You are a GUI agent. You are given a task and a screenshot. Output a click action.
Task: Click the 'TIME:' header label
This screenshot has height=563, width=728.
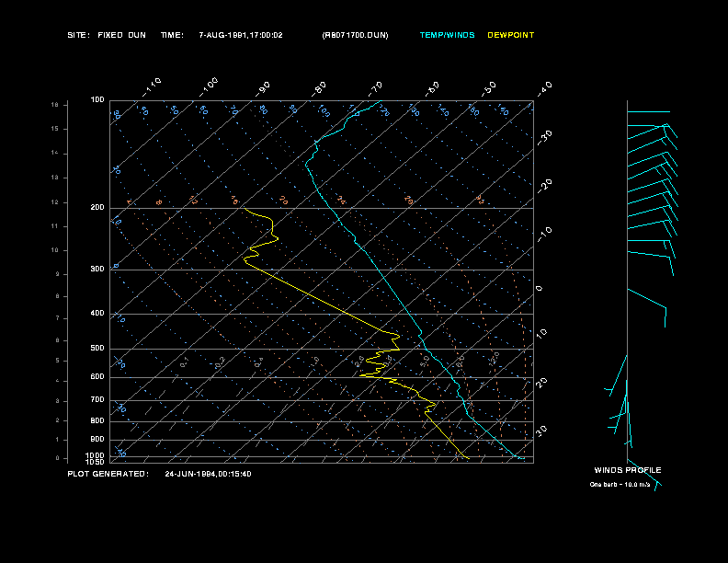pyautogui.click(x=172, y=35)
